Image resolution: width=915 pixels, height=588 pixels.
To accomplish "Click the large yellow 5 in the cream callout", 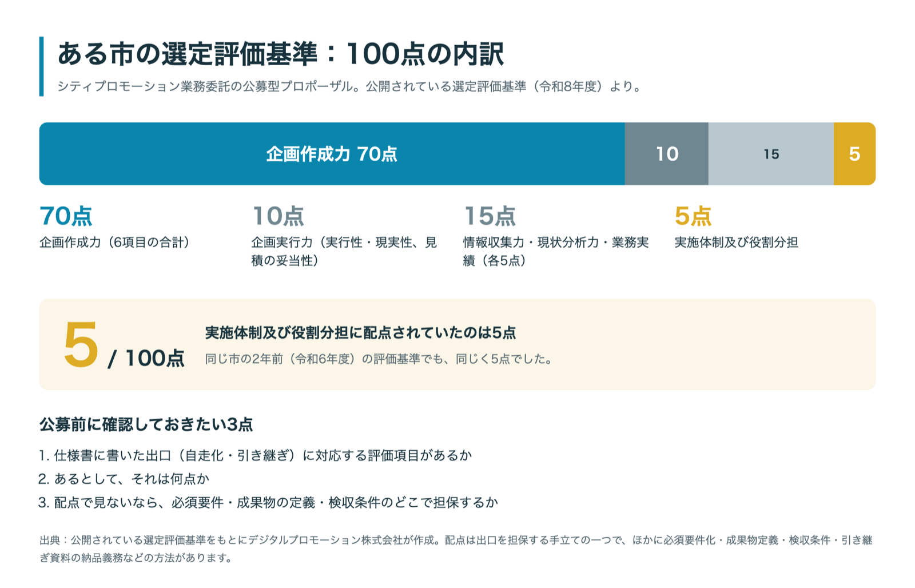I will pos(81,344).
